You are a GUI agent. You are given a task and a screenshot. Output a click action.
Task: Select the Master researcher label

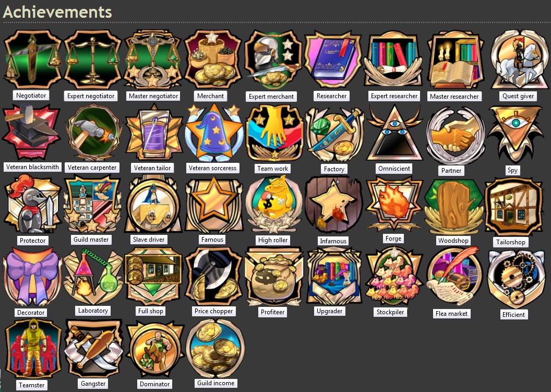tap(454, 97)
